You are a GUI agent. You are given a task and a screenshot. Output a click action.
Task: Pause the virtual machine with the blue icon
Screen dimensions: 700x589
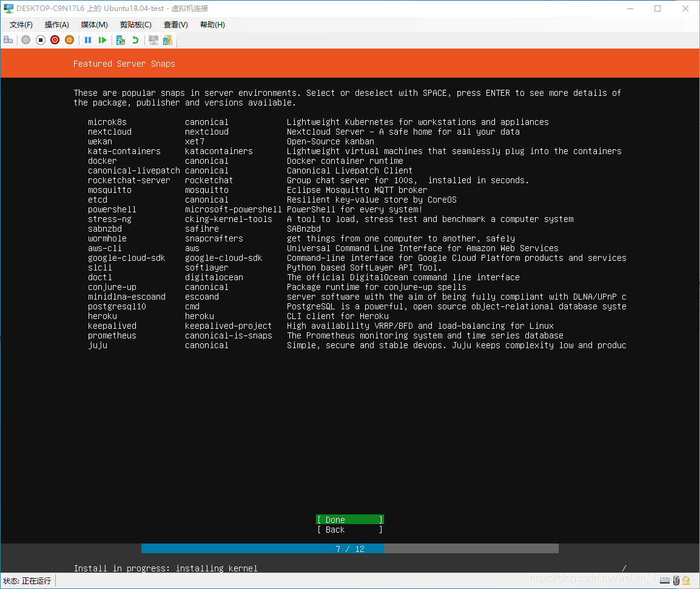point(88,40)
